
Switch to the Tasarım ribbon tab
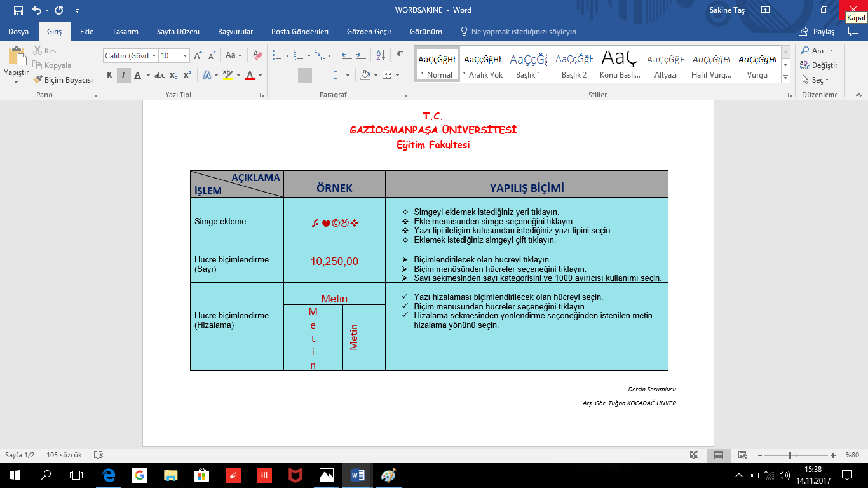(x=125, y=32)
